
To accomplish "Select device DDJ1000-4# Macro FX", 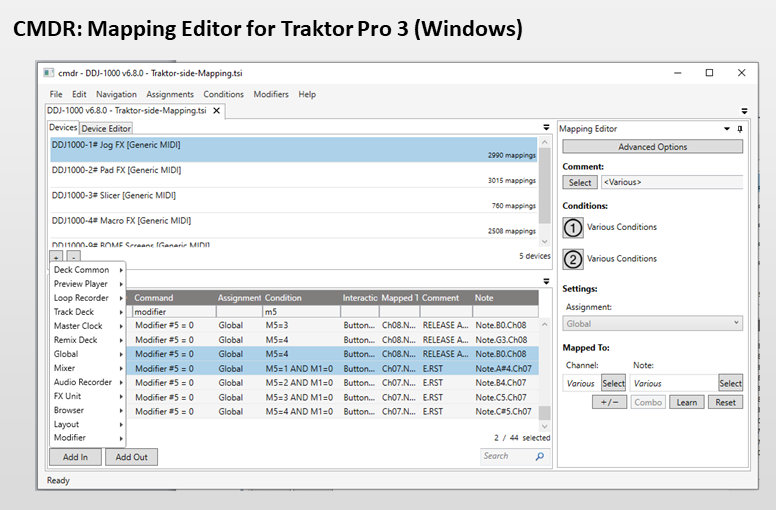I will [x=293, y=226].
